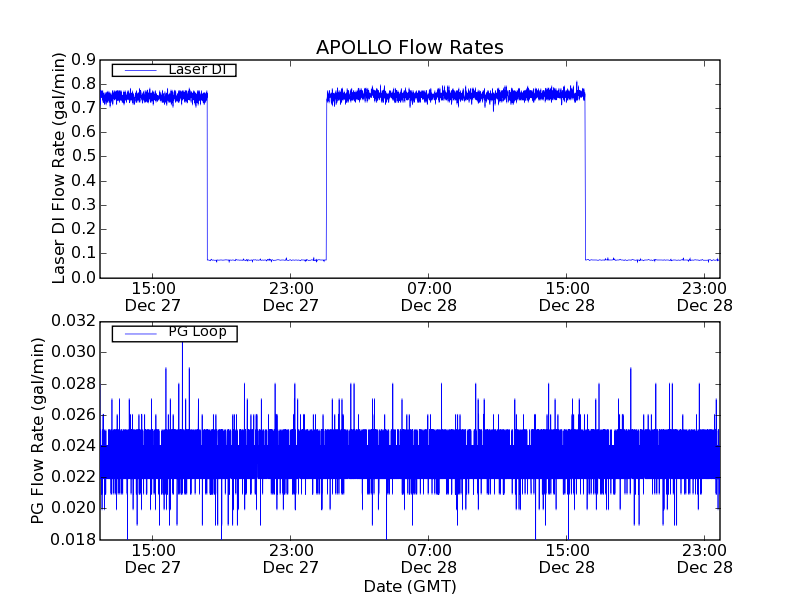Select the 0.0 tick on Laser DI axis
This screenshot has width=800, height=600.
pyautogui.click(x=84, y=278)
